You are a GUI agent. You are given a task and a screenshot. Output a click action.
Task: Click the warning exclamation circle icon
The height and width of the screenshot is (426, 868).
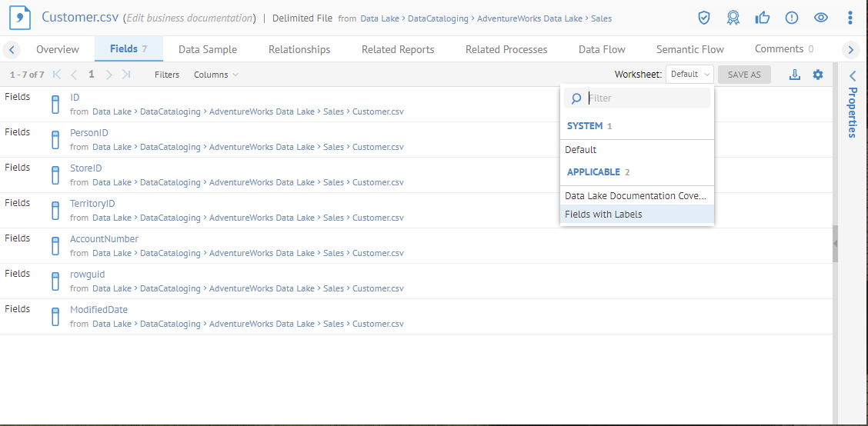[792, 18]
